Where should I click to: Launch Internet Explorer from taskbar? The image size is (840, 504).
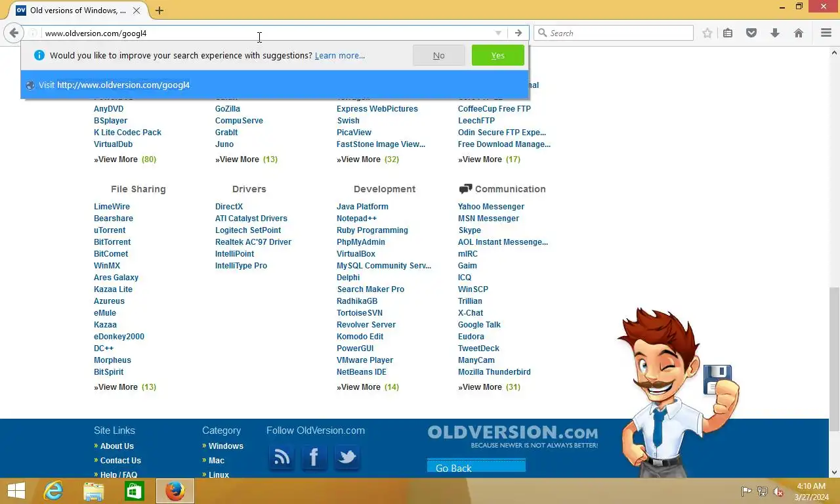coord(53,491)
